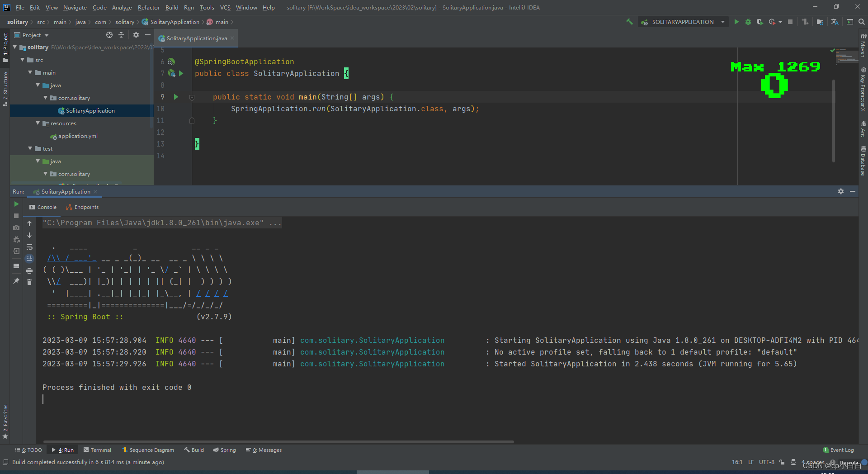Open the Sequence Diagram tool window
Image resolution: width=868 pixels, height=474 pixels.
pos(148,450)
